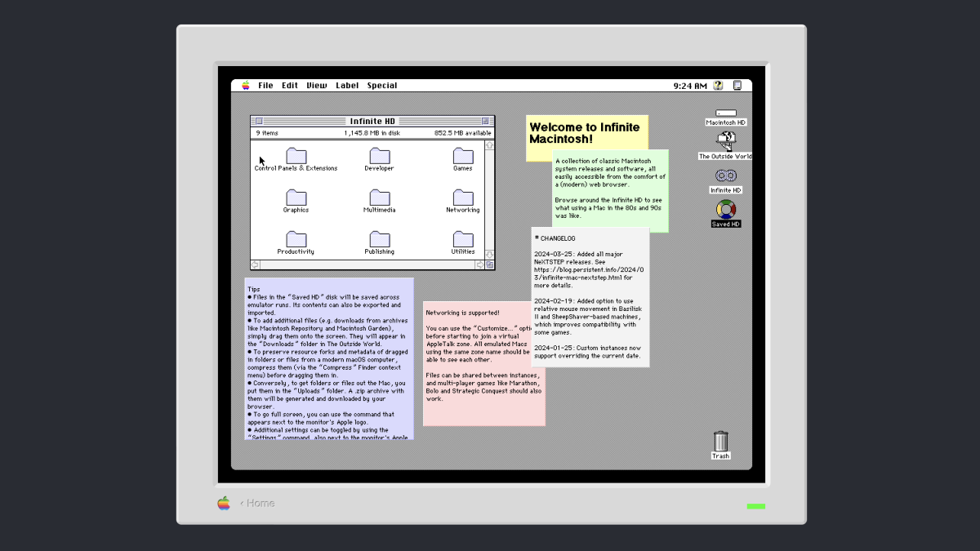Click the purple Tips sticky note
The image size is (980, 551).
(x=329, y=359)
